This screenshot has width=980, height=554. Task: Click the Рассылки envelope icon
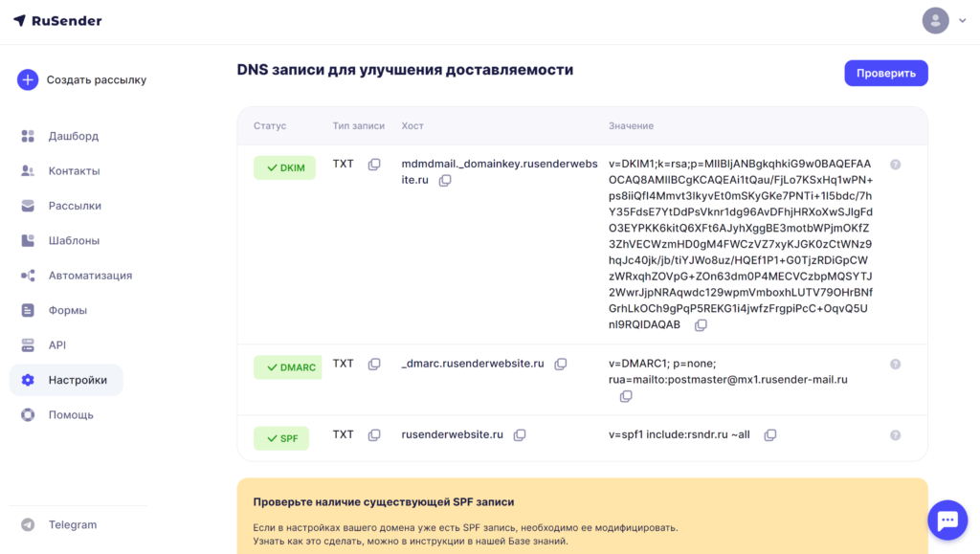point(28,206)
